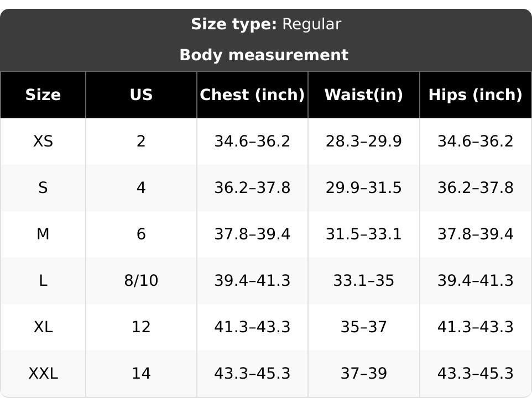
Task: Select the M size cell
Action: (x=43, y=234)
